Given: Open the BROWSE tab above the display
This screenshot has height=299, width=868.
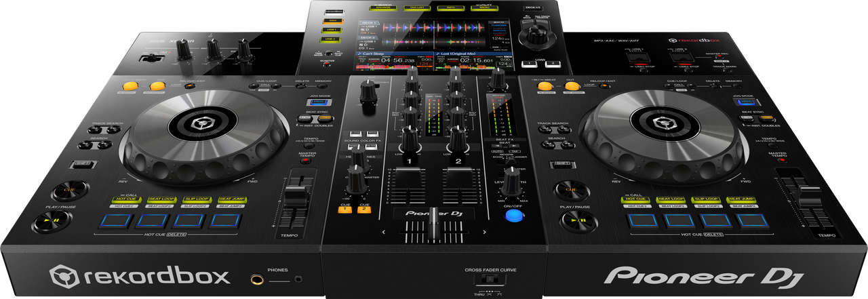Looking at the screenshot, I should click(382, 9).
